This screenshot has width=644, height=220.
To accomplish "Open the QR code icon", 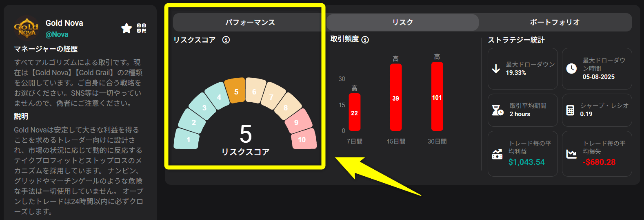I will click(x=141, y=28).
